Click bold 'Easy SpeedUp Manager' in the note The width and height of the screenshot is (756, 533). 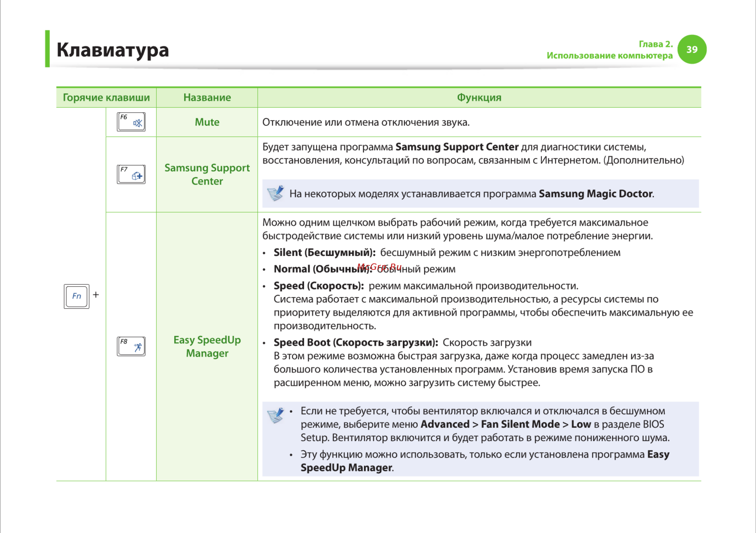pos(485,461)
